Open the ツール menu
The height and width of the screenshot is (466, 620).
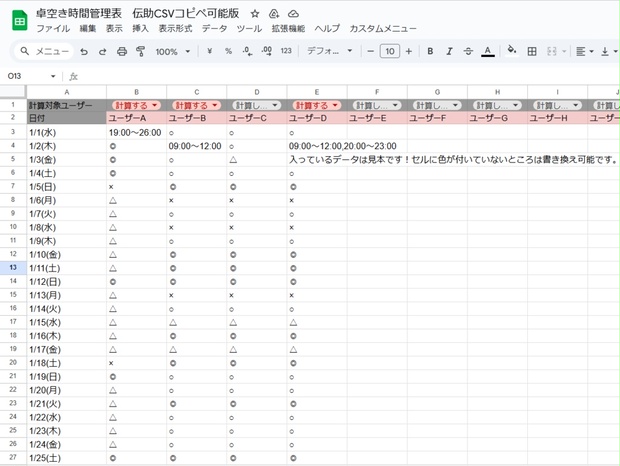pyautogui.click(x=249, y=28)
